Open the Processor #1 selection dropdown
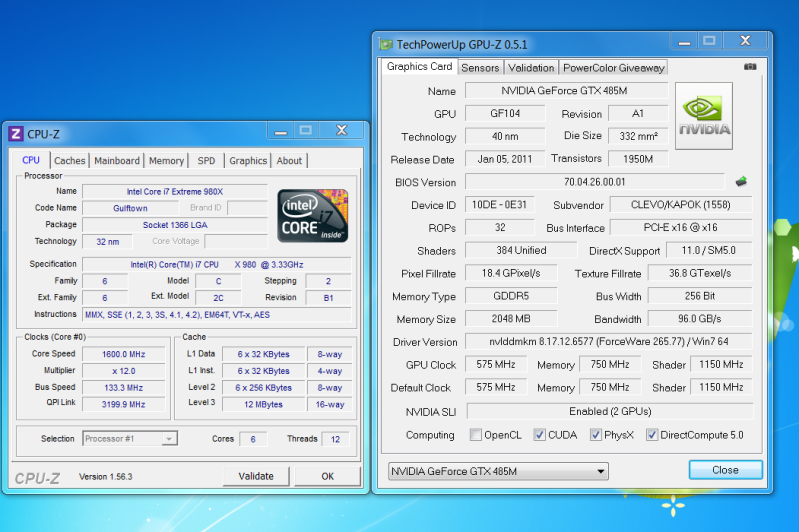Screen dimensions: 799x532 [x=130, y=439]
